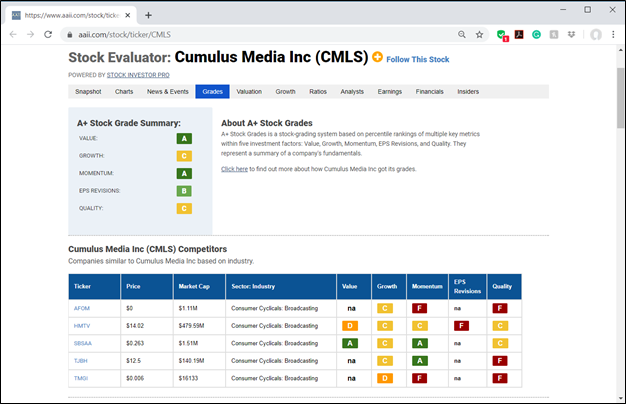Open the Snapshot tab
This screenshot has height=404, width=626.
coord(89,91)
